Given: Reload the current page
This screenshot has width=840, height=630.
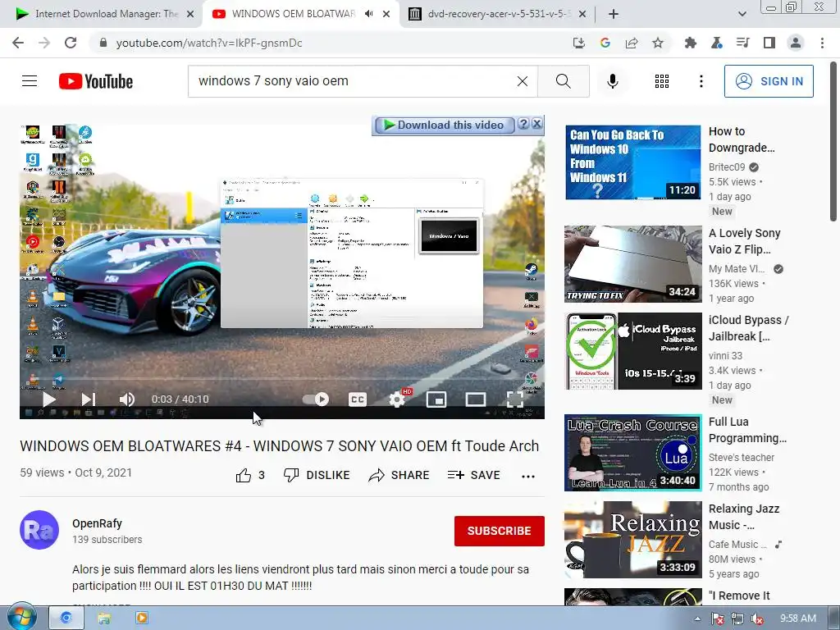Looking at the screenshot, I should [71, 43].
